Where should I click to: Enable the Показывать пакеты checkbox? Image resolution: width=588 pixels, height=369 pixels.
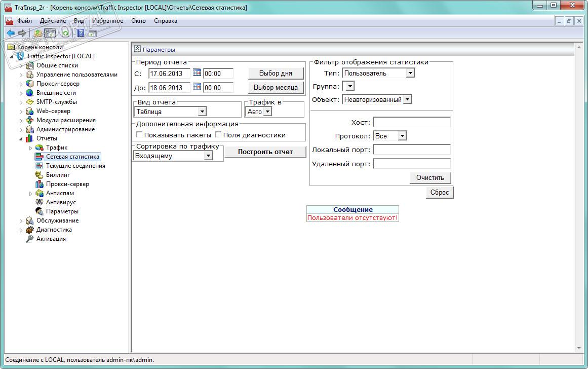point(139,134)
